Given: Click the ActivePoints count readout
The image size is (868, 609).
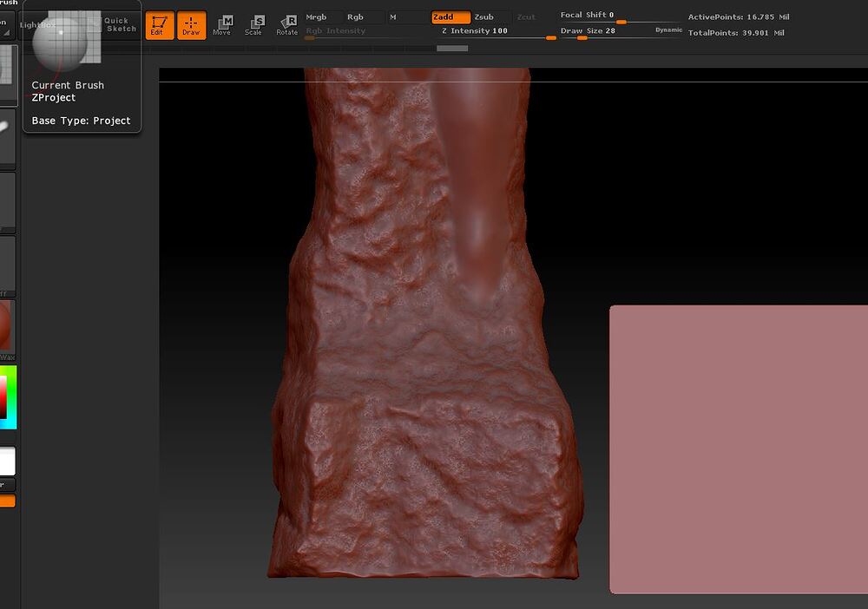Looking at the screenshot, I should pyautogui.click(x=739, y=17).
